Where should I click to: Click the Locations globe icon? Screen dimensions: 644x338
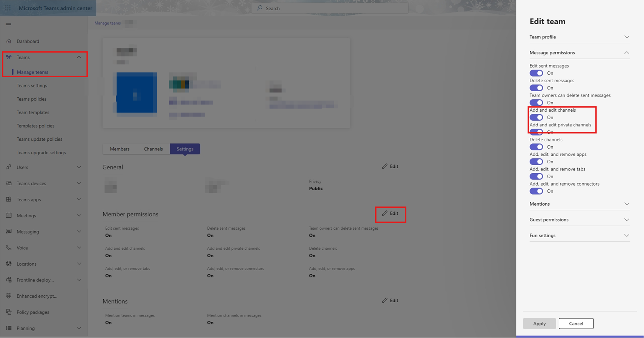(9, 264)
